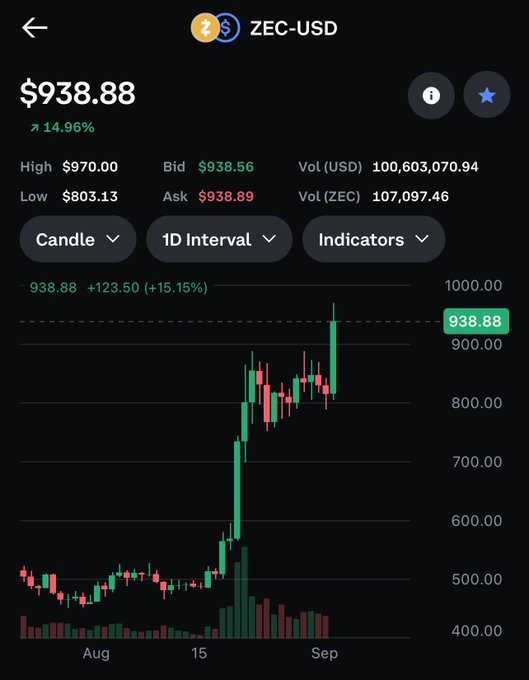Go back using the left arrow
Viewport: 529px width, 680px height.
(x=34, y=28)
